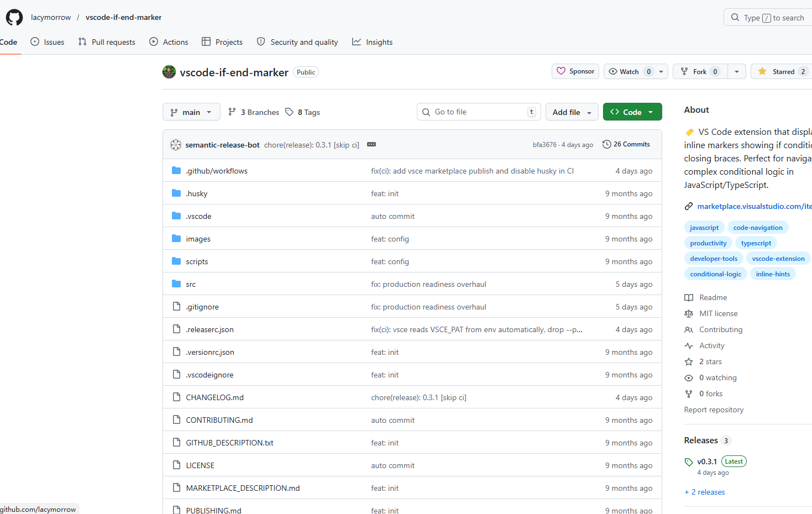
Task: Click the branches icon beside 3 Branches
Action: 232,112
